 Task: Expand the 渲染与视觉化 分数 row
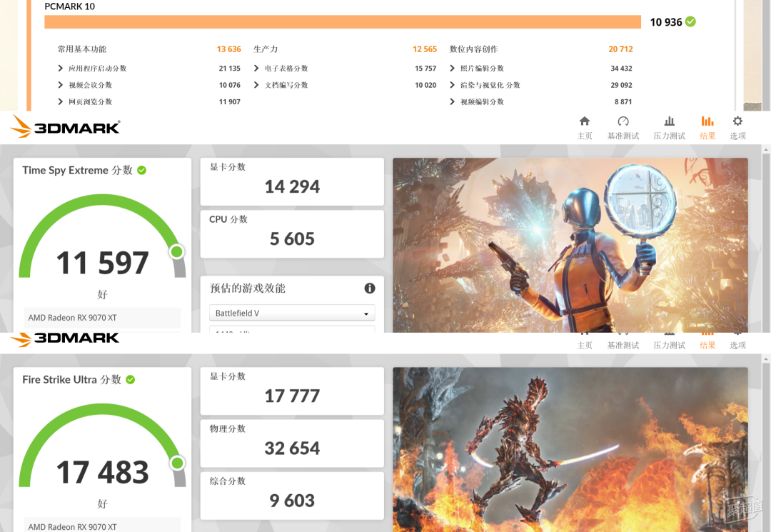point(452,84)
